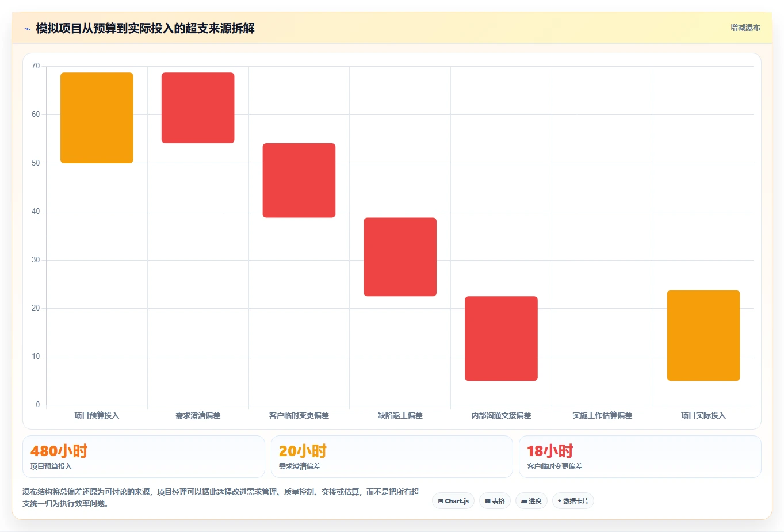Screen dimensions: 784x532
Task: Click the 客户临时变更偏差 axis label
Action: pos(299,415)
